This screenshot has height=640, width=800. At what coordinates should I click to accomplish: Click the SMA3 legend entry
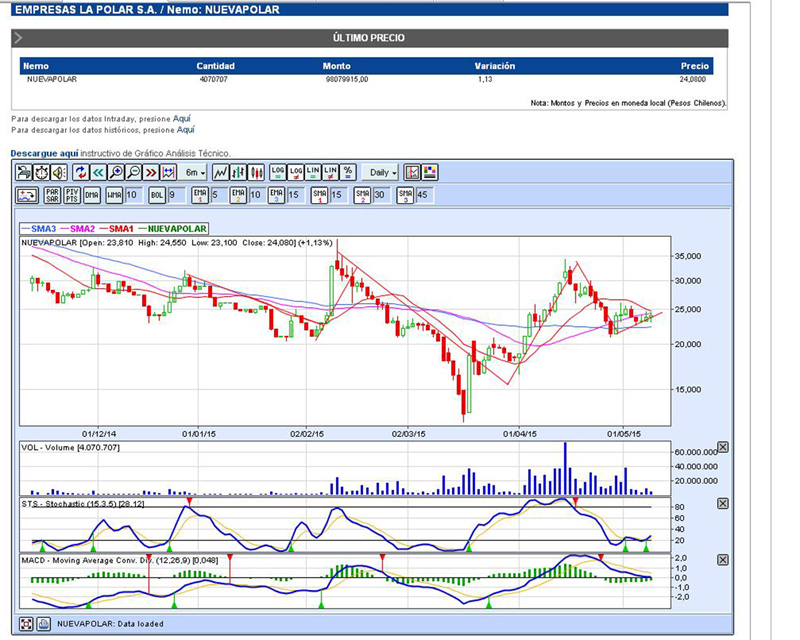pyautogui.click(x=39, y=229)
